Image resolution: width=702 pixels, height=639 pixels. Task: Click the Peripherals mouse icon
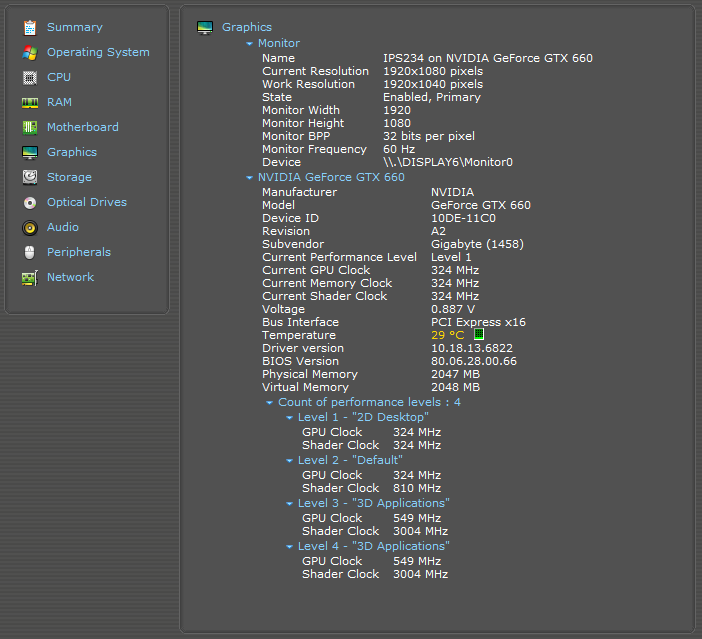tap(30, 253)
